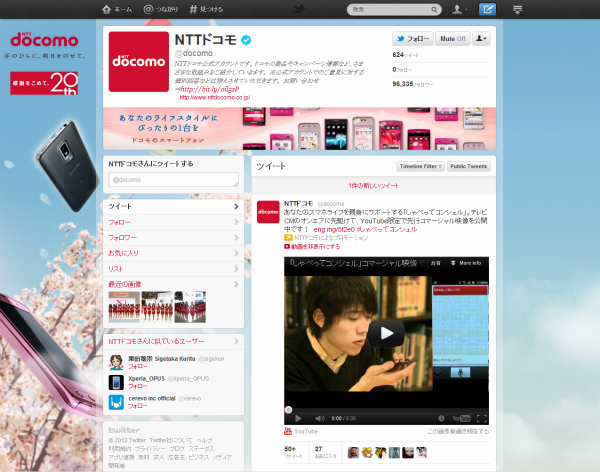Click the orange promoted tweet arrow icon

pyautogui.click(x=288, y=238)
